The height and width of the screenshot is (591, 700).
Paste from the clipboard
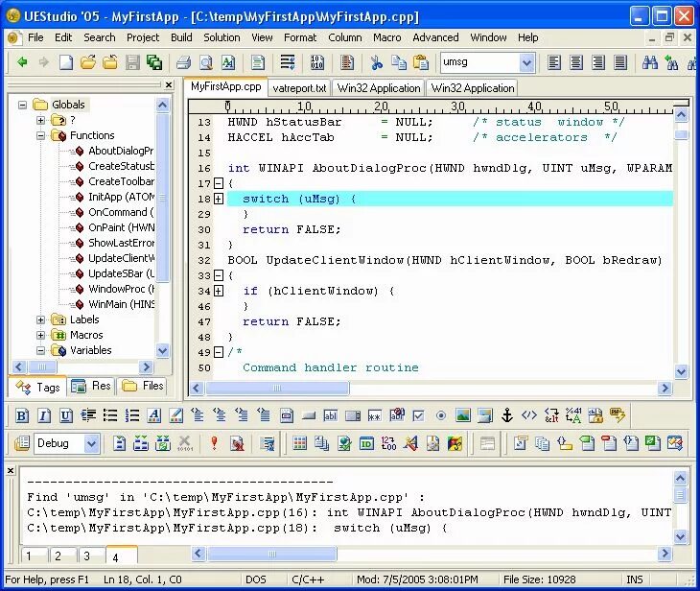[421, 62]
